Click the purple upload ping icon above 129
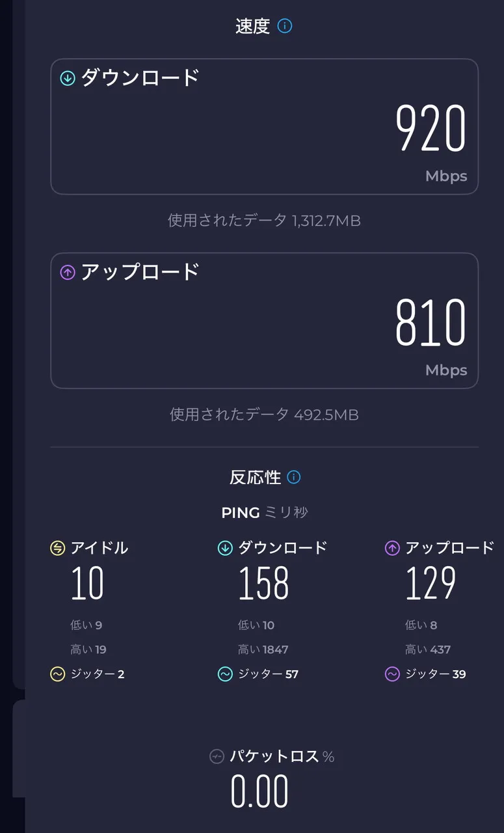 (x=392, y=549)
